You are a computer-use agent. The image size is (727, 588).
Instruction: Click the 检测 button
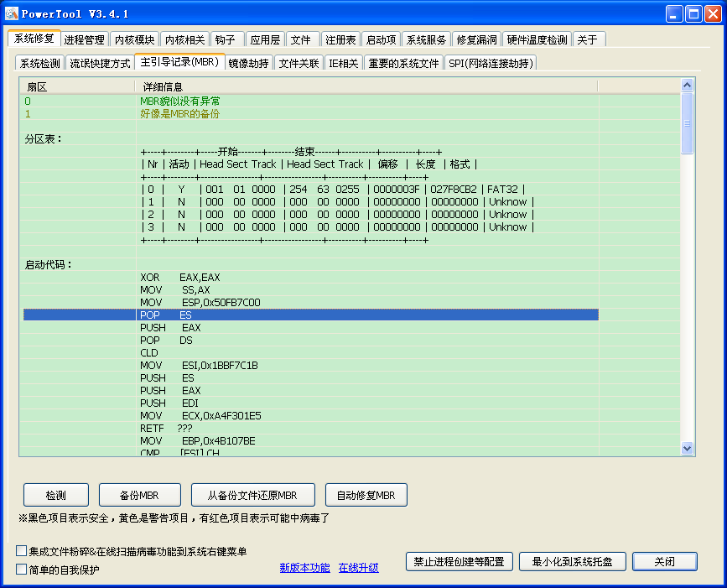(55, 495)
